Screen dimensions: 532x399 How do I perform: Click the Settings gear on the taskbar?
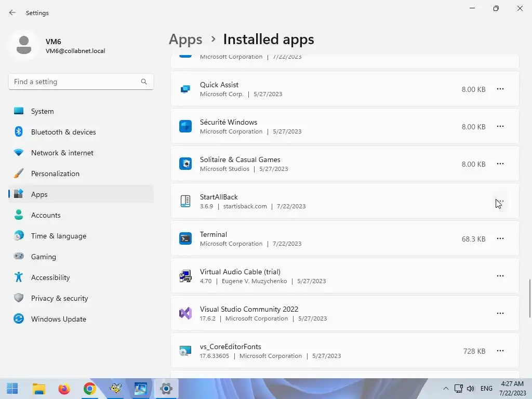point(166,389)
